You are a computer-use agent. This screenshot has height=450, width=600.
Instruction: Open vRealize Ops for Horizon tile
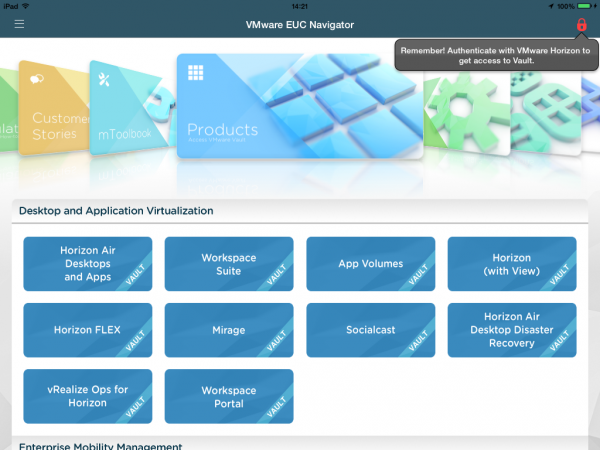click(88, 396)
